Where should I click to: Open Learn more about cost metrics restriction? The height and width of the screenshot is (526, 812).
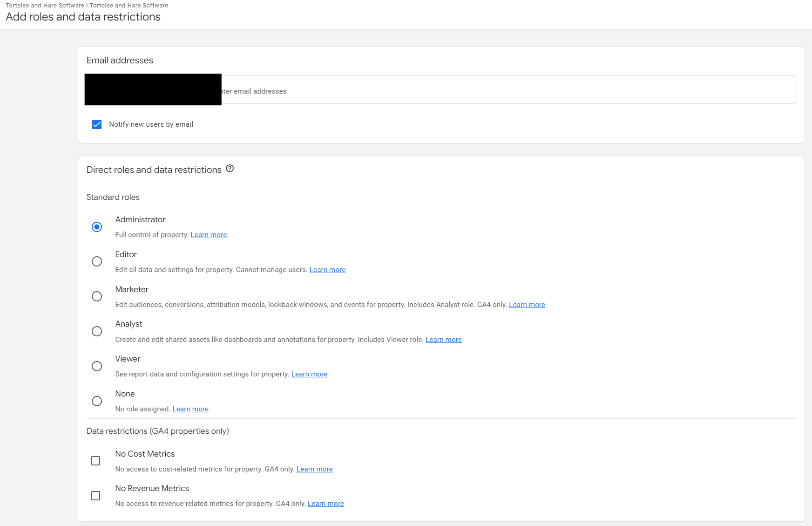(x=314, y=469)
